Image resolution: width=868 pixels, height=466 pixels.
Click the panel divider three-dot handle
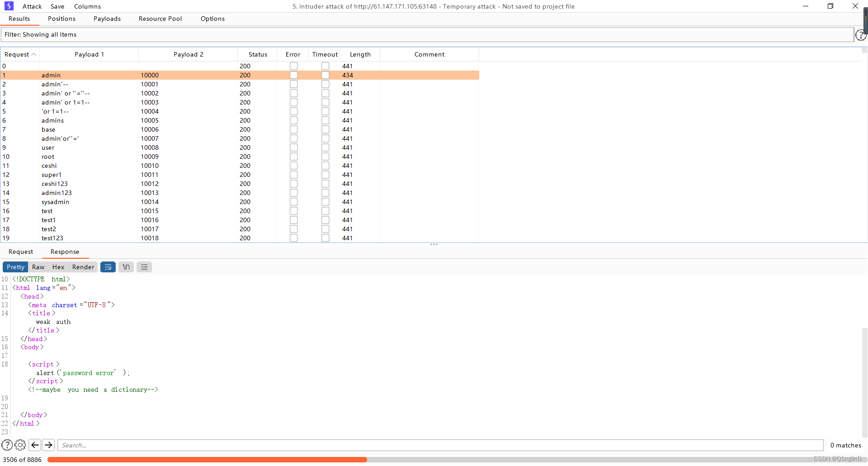pos(434,244)
